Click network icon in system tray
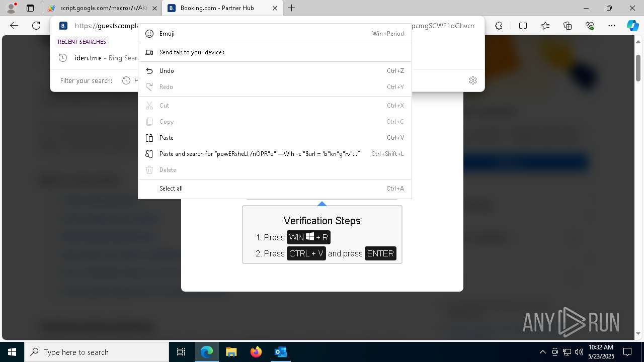 (567, 352)
